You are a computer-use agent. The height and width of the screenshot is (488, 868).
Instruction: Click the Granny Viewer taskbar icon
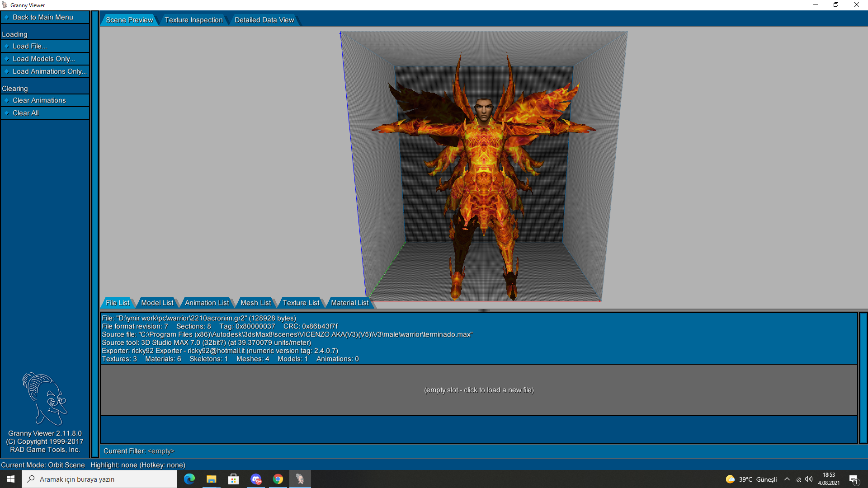click(x=300, y=479)
